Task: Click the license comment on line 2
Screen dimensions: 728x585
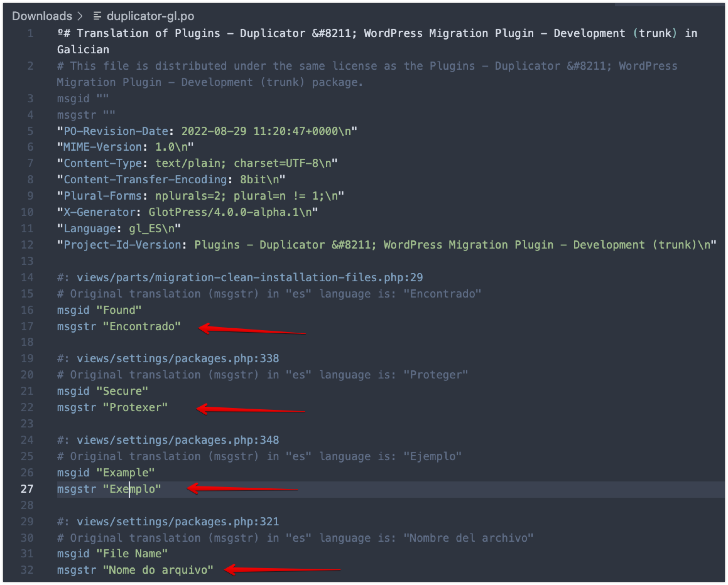Action: tap(367, 74)
